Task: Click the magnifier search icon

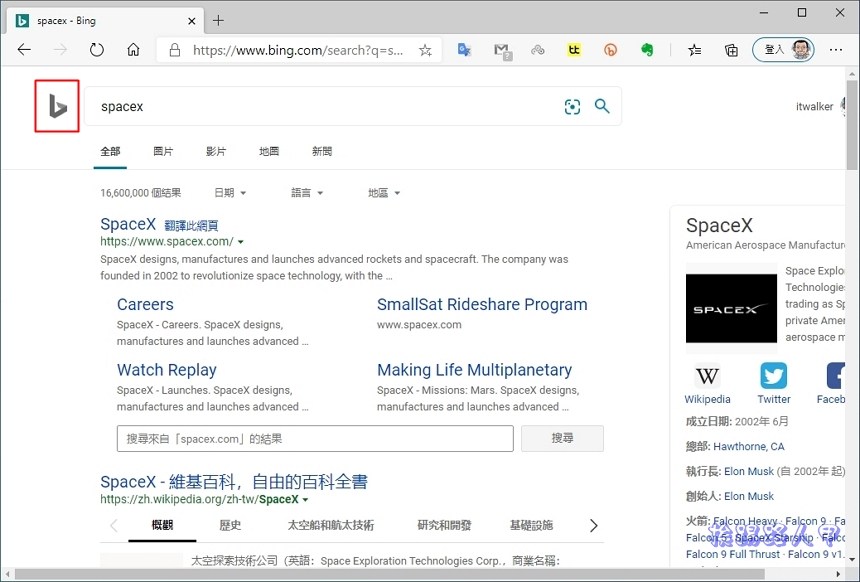Action: click(x=602, y=106)
